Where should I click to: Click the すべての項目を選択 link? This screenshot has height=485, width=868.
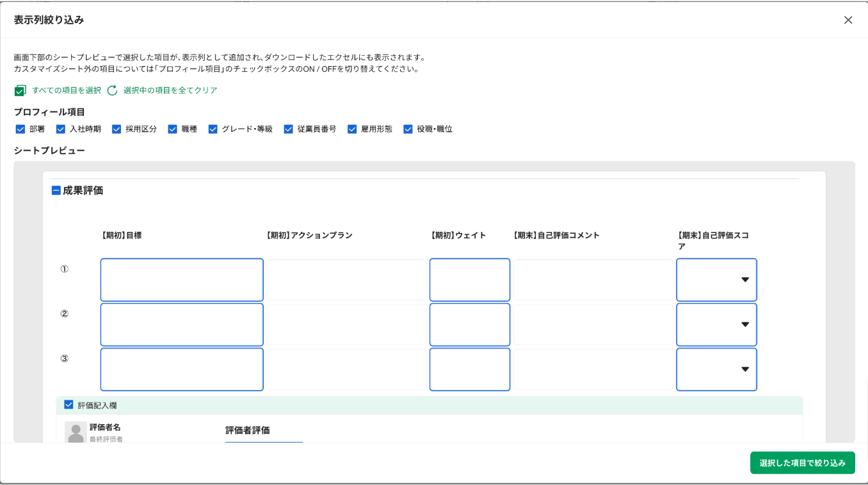pyautogui.click(x=65, y=92)
